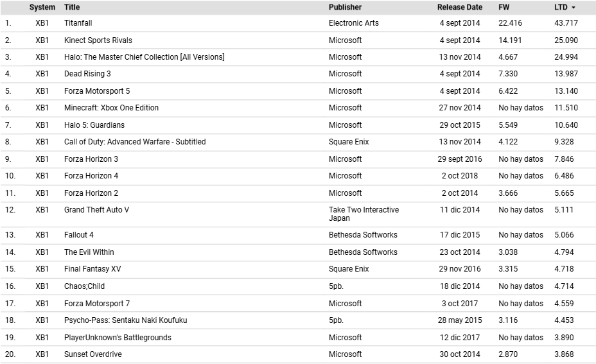The height and width of the screenshot is (364, 596).
Task: Click Bethesda Softworks publisher in Fallout 4 row
Action: tap(363, 235)
